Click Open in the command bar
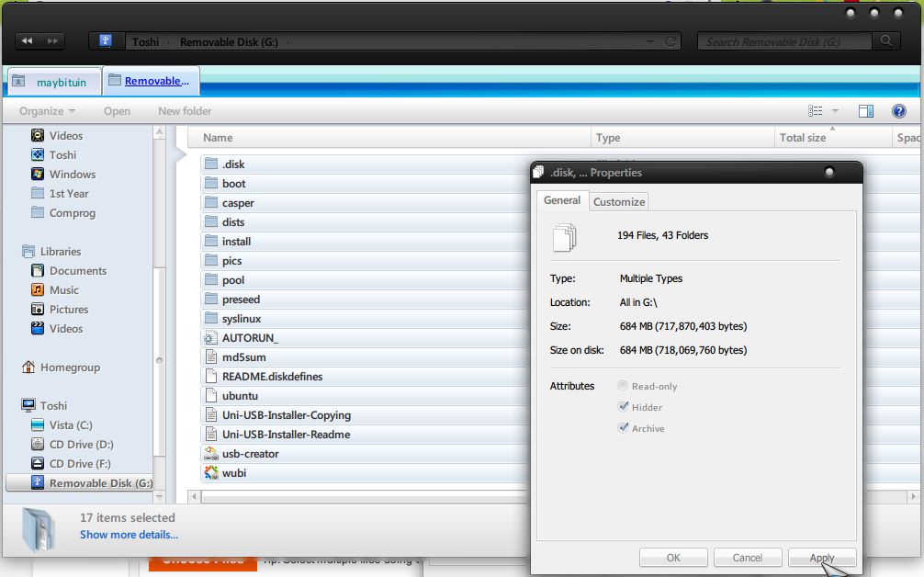 pos(117,111)
